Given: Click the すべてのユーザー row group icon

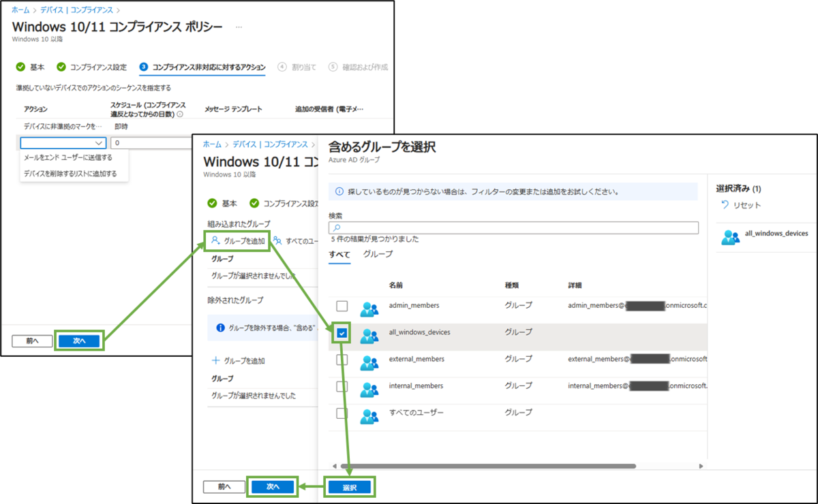Looking at the screenshot, I should 369,416.
